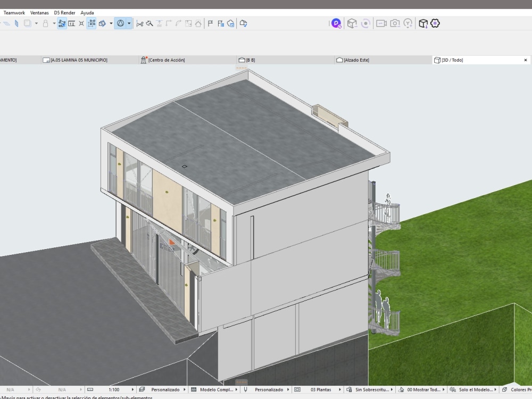Open Solo el Modelo... dropdown

473,389
